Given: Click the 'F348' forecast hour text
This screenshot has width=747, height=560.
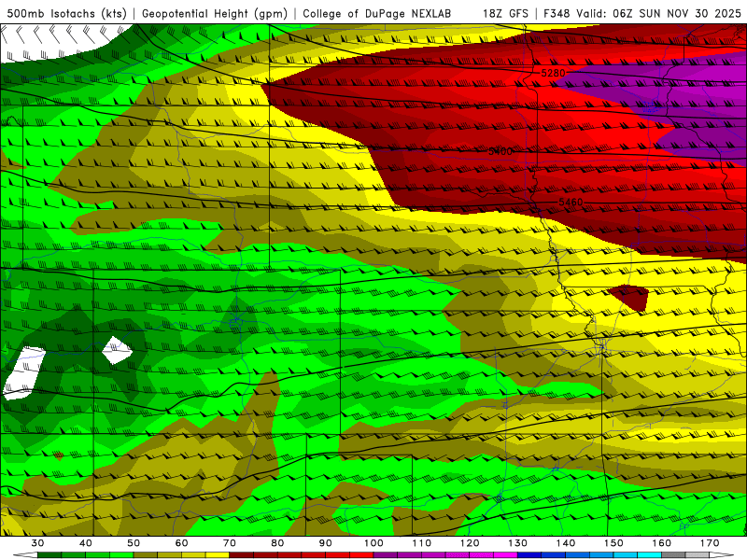Looking at the screenshot, I should click(557, 14).
